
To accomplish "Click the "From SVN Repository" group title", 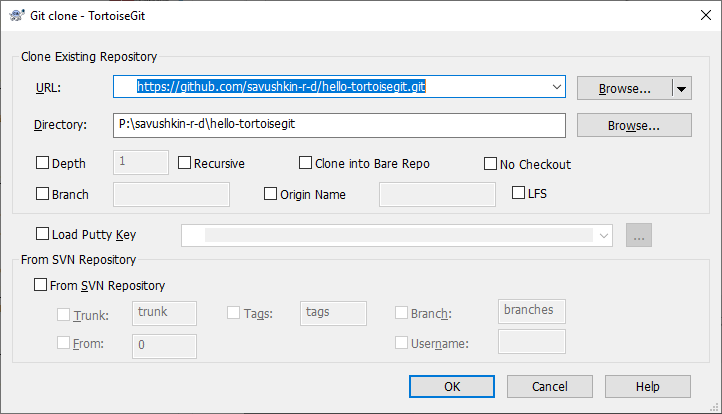I will click(x=78, y=260).
